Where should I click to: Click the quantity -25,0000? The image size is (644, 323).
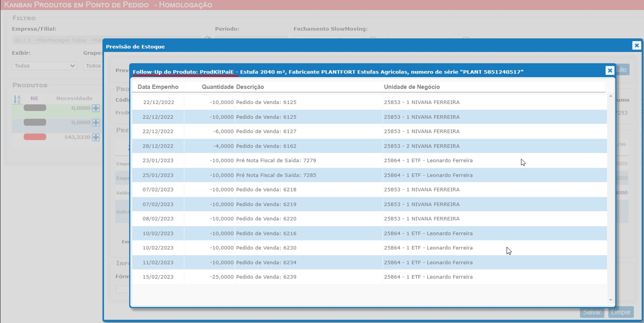click(x=222, y=277)
